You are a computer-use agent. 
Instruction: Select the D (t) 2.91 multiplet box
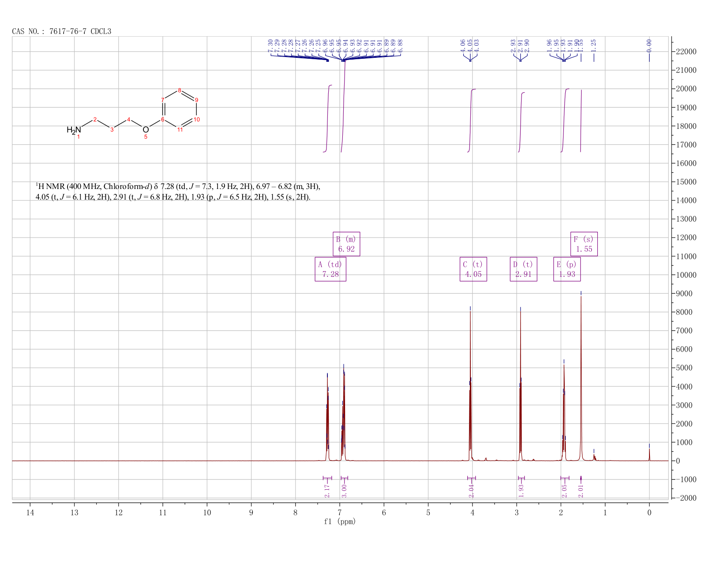[523, 269]
